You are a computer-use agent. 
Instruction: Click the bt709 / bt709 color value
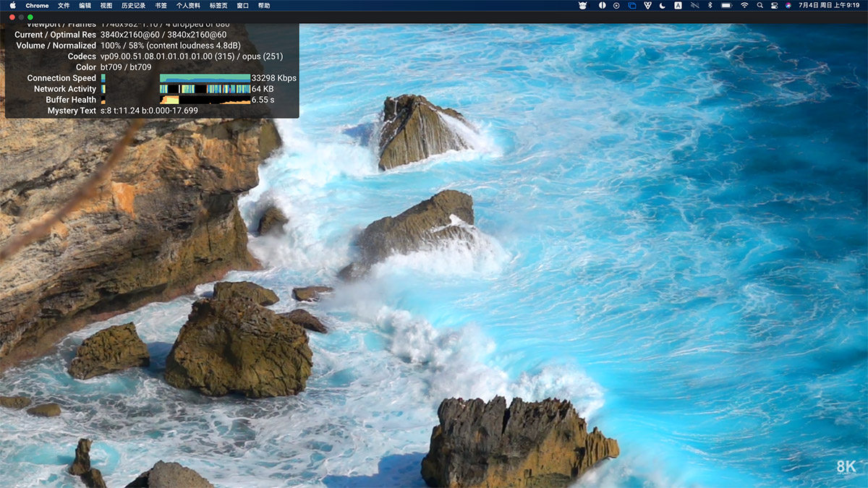click(x=126, y=67)
